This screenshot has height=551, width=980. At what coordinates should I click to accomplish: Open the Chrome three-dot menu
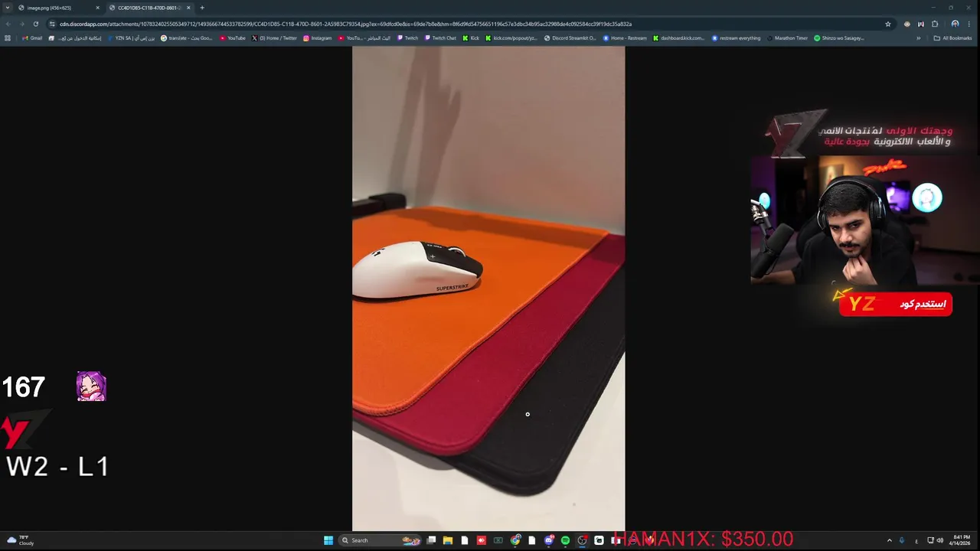click(971, 24)
